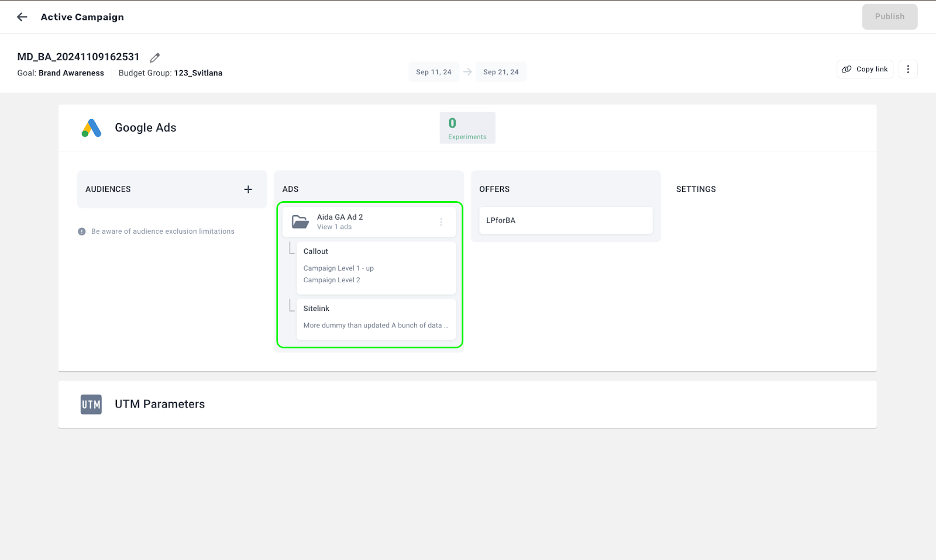Click Campaign Level 1 - up text
The height and width of the screenshot is (560, 936).
click(338, 268)
